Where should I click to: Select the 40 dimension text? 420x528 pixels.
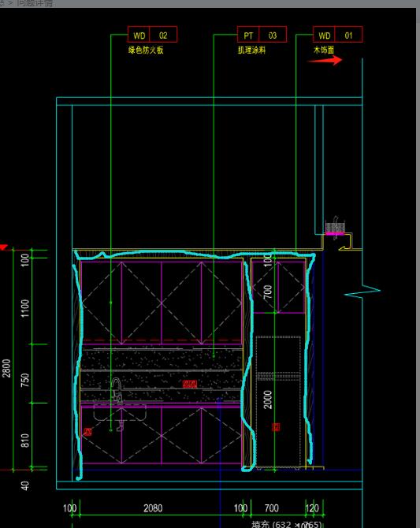pyautogui.click(x=25, y=485)
